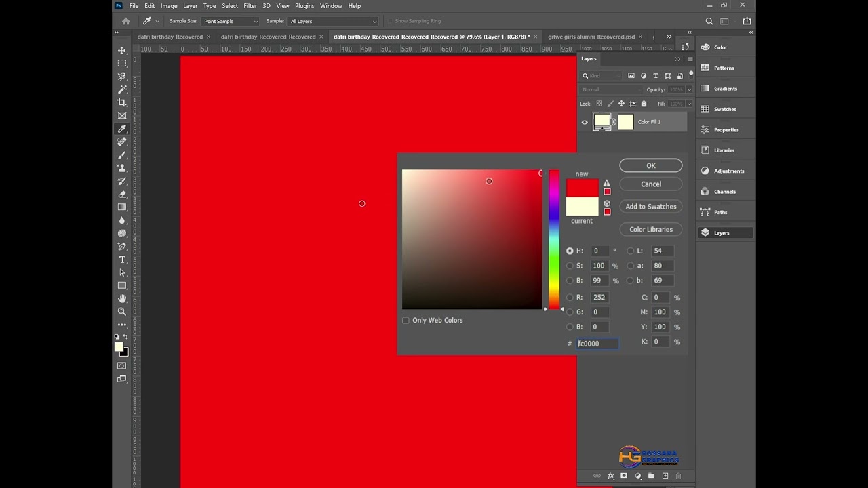The height and width of the screenshot is (488, 868).
Task: Select the Horizontal Type tool
Action: (x=122, y=260)
